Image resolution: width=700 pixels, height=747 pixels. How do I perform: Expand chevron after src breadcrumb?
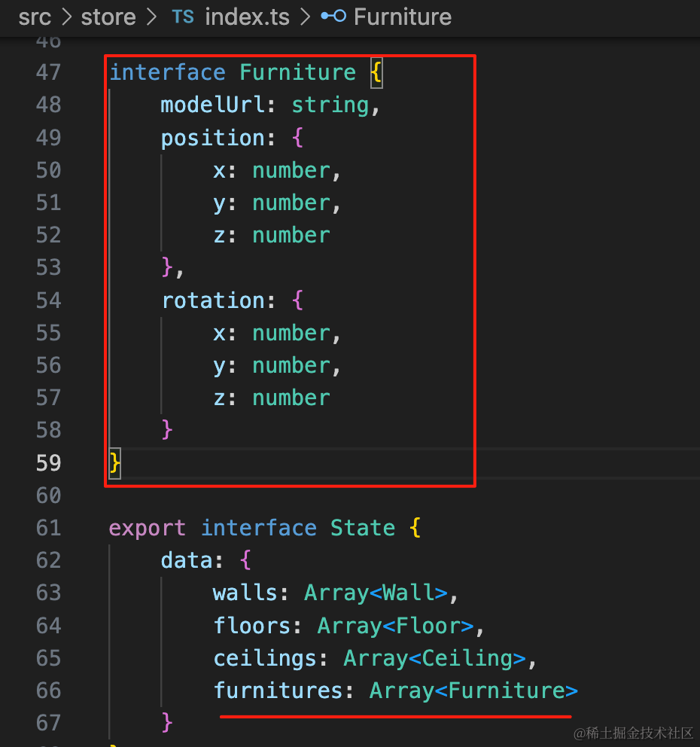click(x=66, y=17)
